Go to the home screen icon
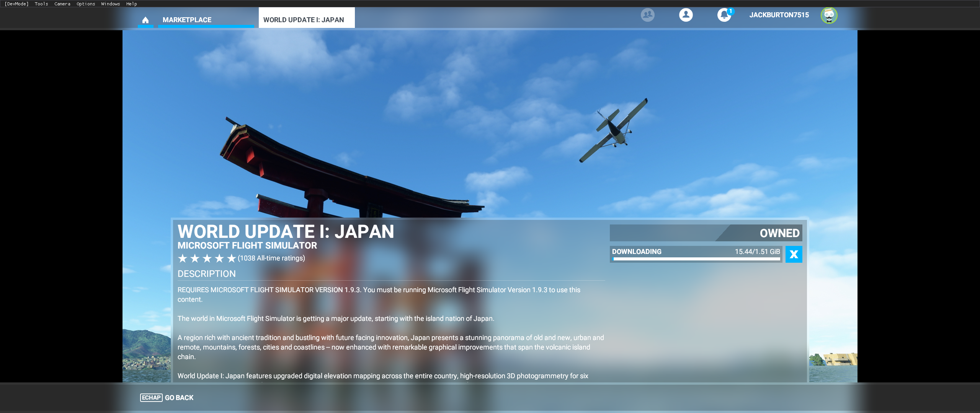Viewport: 980px width, 413px height. pos(145,20)
